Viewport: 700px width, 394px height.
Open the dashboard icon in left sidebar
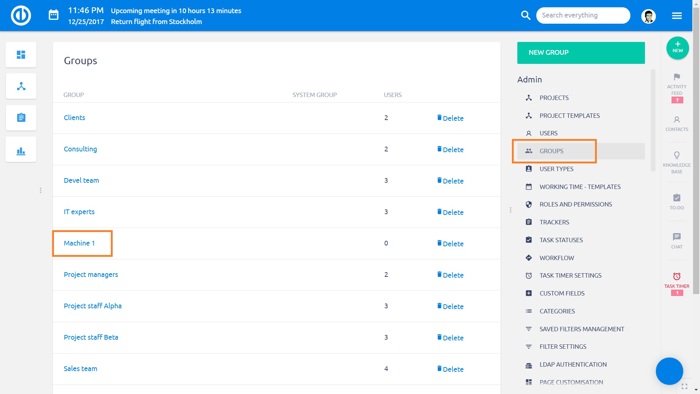pyautogui.click(x=21, y=54)
